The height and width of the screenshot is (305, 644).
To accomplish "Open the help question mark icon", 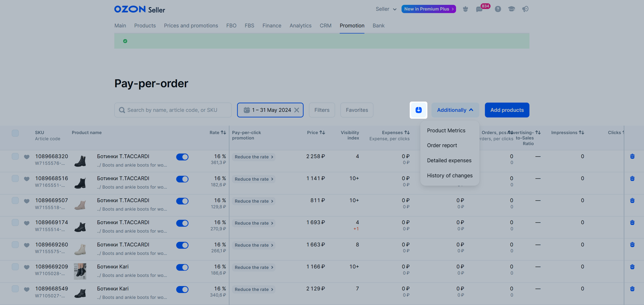I will click(x=498, y=9).
